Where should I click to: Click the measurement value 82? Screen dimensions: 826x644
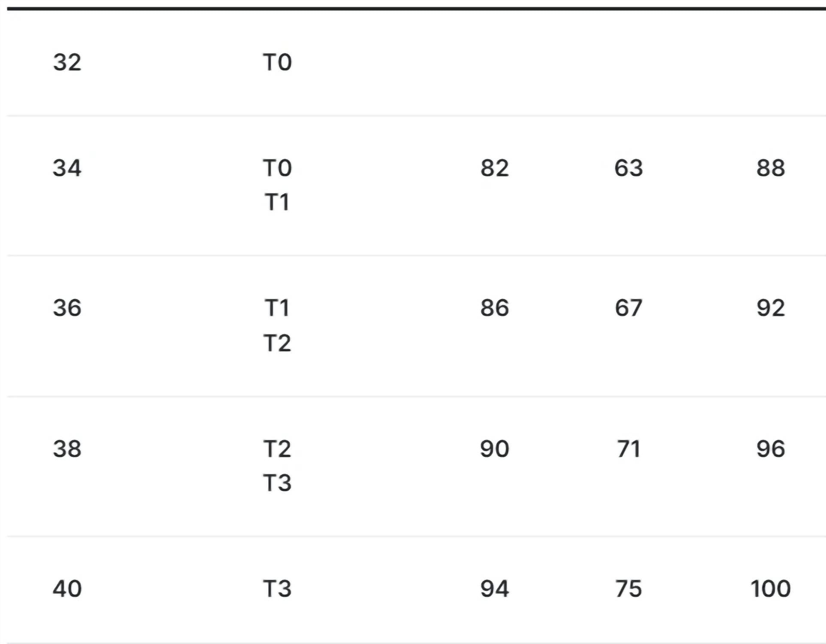tap(495, 168)
